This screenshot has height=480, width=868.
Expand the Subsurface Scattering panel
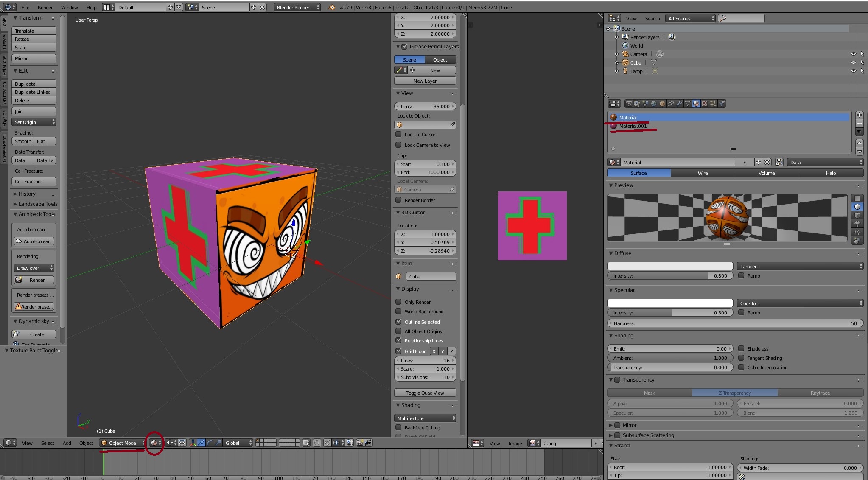click(x=648, y=435)
